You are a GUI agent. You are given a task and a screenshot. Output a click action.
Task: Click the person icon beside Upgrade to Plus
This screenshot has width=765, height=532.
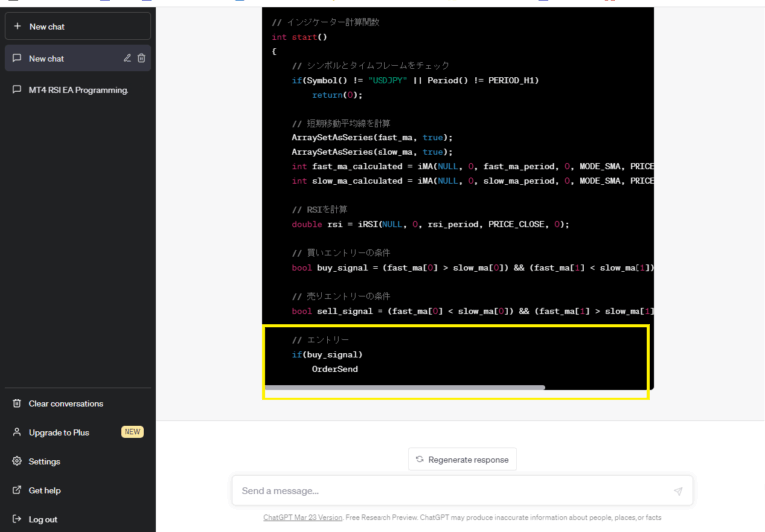(x=17, y=432)
